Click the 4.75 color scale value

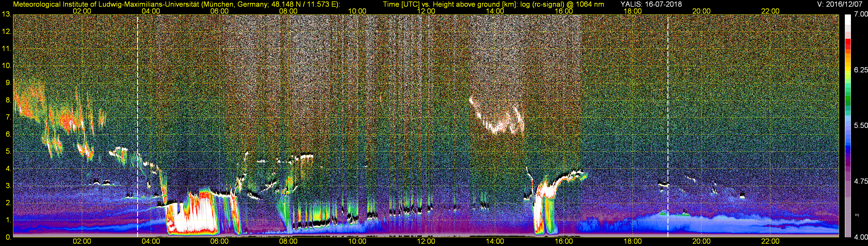click(x=861, y=181)
